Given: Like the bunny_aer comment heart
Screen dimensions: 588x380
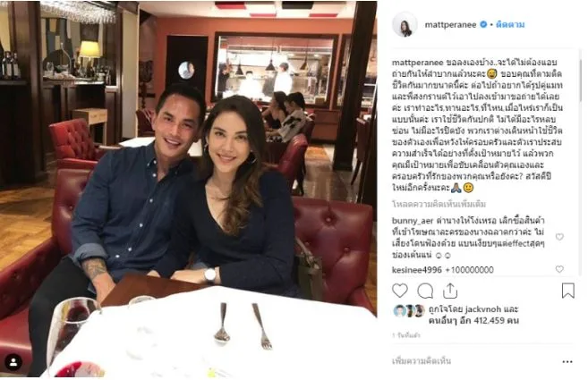Looking at the screenshot, I should tap(559, 237).
